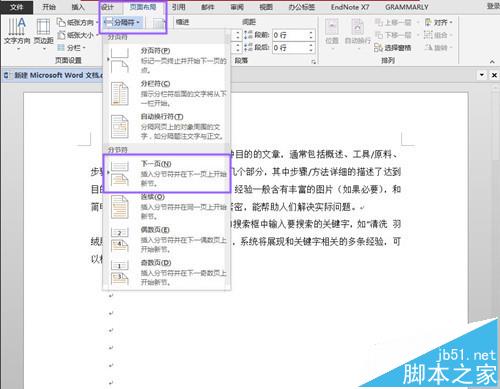This screenshot has height=389, width=500.
Task: Click the 分隔符 (Breaks) dropdown button
Action: [122, 23]
